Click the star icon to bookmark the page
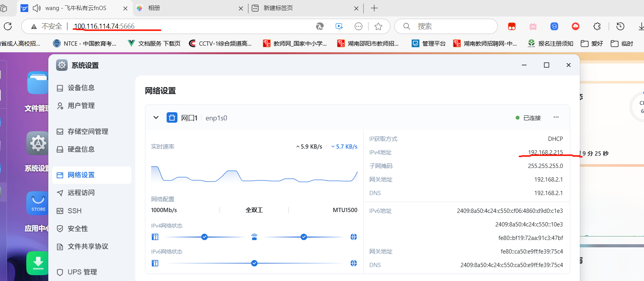Screen dimensions: 644x281 tap(378, 26)
